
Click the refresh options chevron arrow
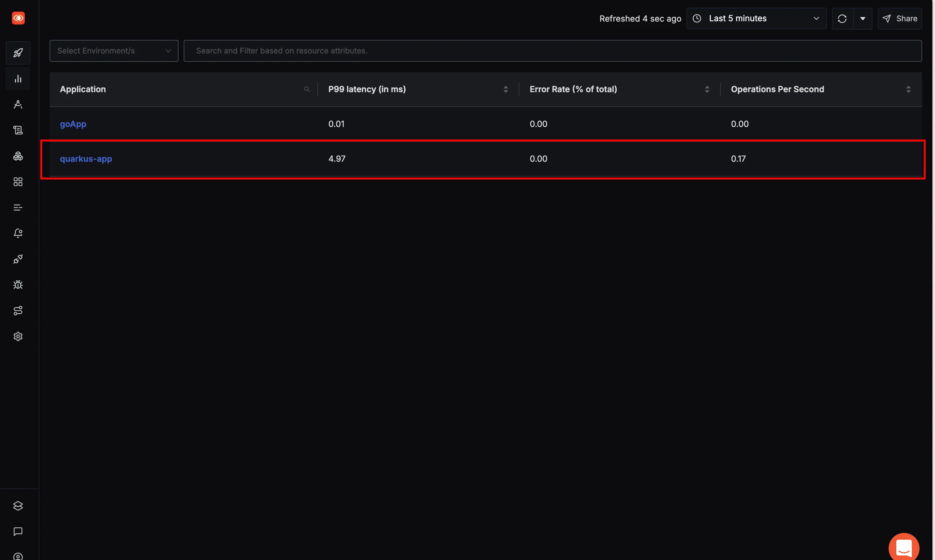[x=863, y=18]
